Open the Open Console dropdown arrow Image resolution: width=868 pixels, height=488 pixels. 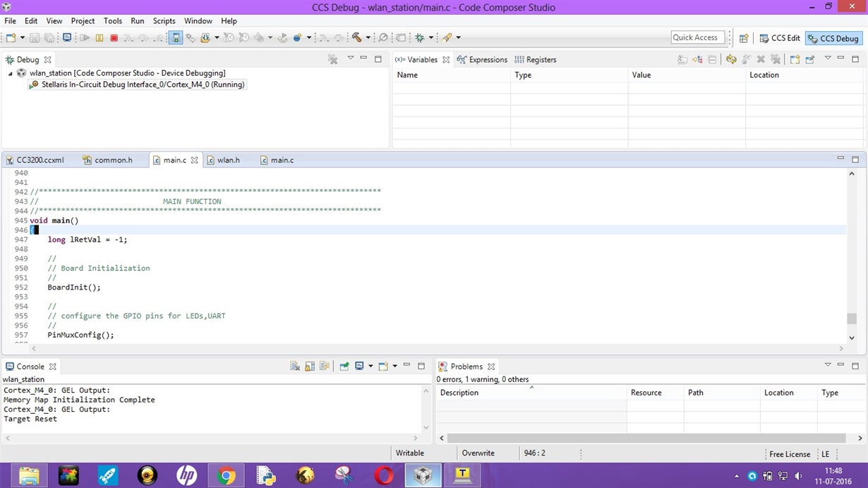click(x=394, y=366)
